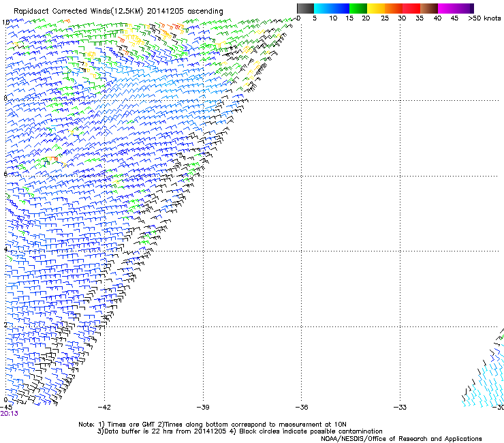Viewport: 504px width, 443px height.
Task: Click the red 30-35 knots color band
Action: tap(411, 8)
